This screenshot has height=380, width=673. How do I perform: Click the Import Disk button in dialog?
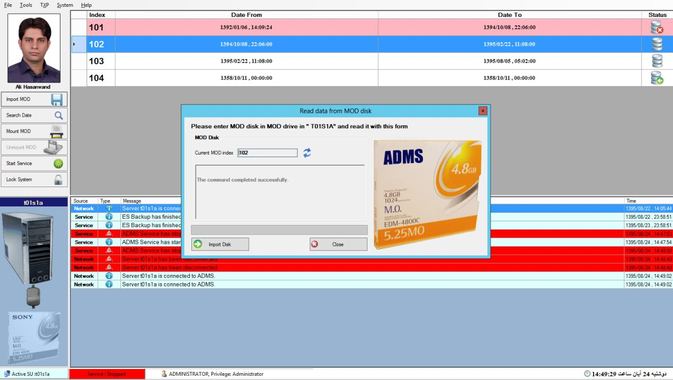pyautogui.click(x=220, y=244)
